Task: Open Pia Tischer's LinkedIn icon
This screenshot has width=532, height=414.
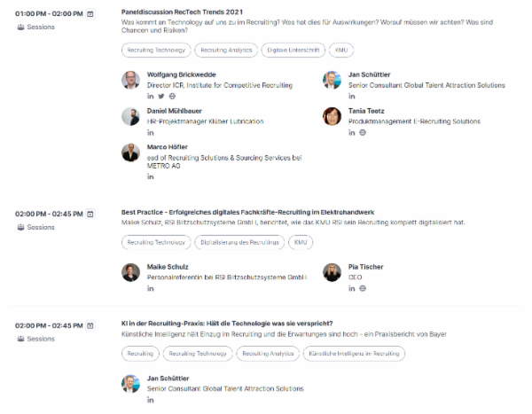Action: click(352, 288)
